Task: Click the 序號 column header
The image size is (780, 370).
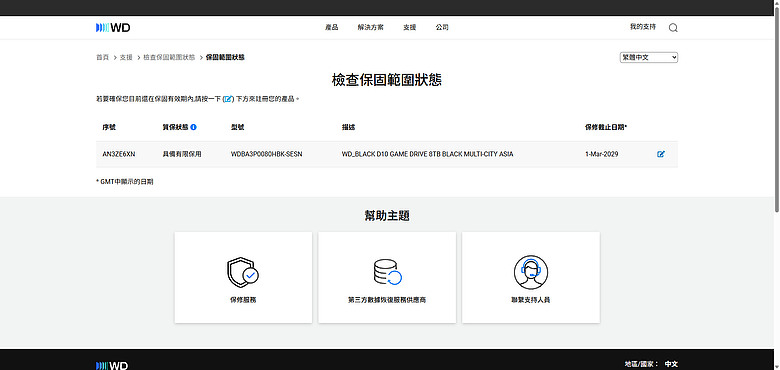Action: [x=109, y=127]
